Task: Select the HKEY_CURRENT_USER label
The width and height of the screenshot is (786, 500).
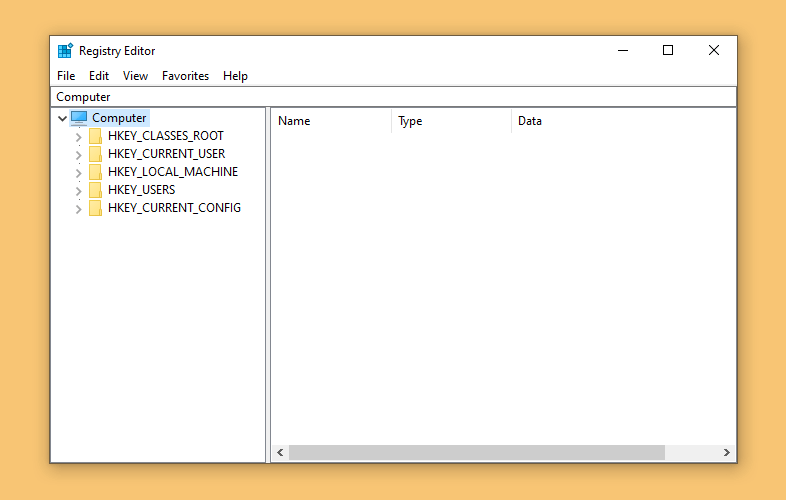Action: pyautogui.click(x=166, y=154)
